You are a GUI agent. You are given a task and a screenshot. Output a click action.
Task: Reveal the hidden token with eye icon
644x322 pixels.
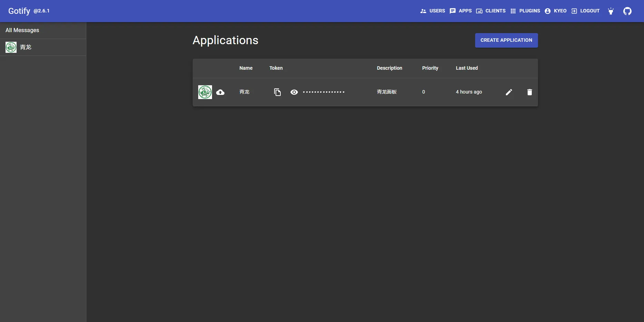pyautogui.click(x=294, y=92)
